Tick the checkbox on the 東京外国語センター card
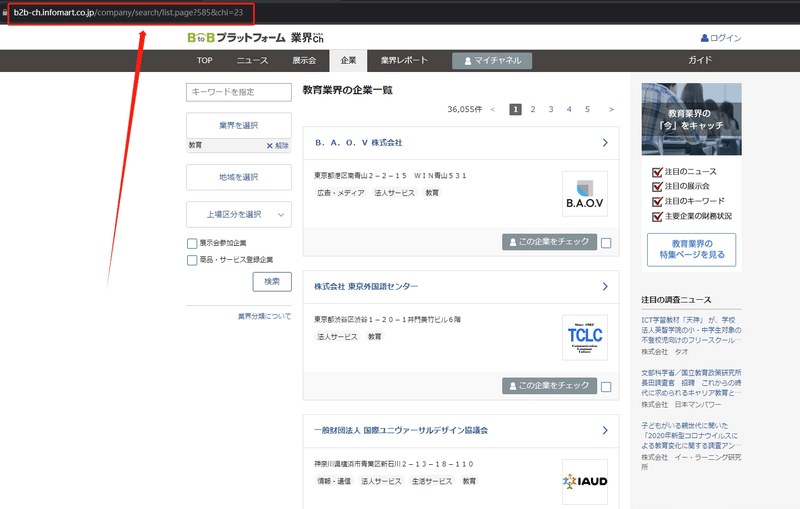This screenshot has width=800, height=509. (x=606, y=387)
